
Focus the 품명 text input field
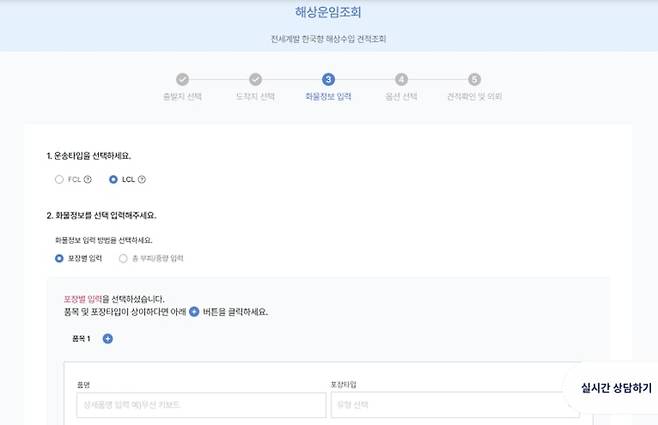(x=200, y=405)
